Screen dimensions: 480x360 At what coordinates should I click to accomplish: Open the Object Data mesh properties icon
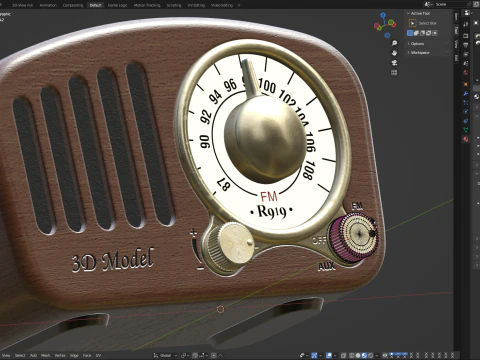click(x=466, y=130)
